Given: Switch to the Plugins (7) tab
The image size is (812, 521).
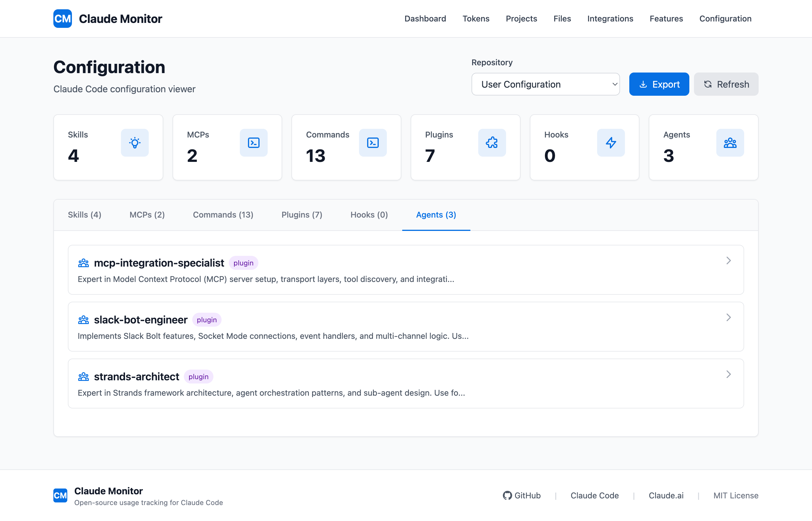Looking at the screenshot, I should (302, 215).
